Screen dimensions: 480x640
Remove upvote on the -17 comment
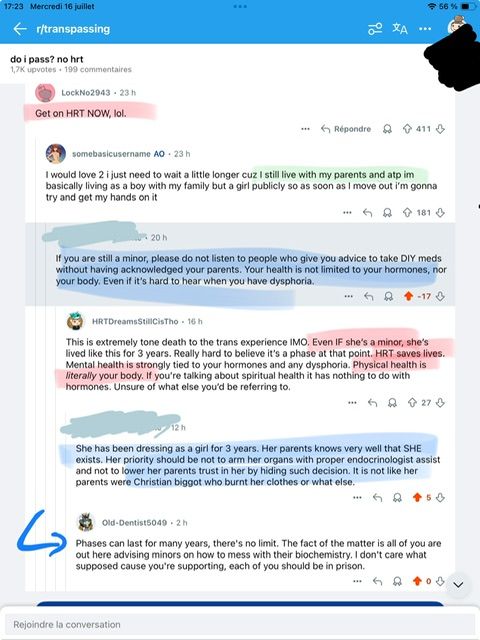click(408, 296)
